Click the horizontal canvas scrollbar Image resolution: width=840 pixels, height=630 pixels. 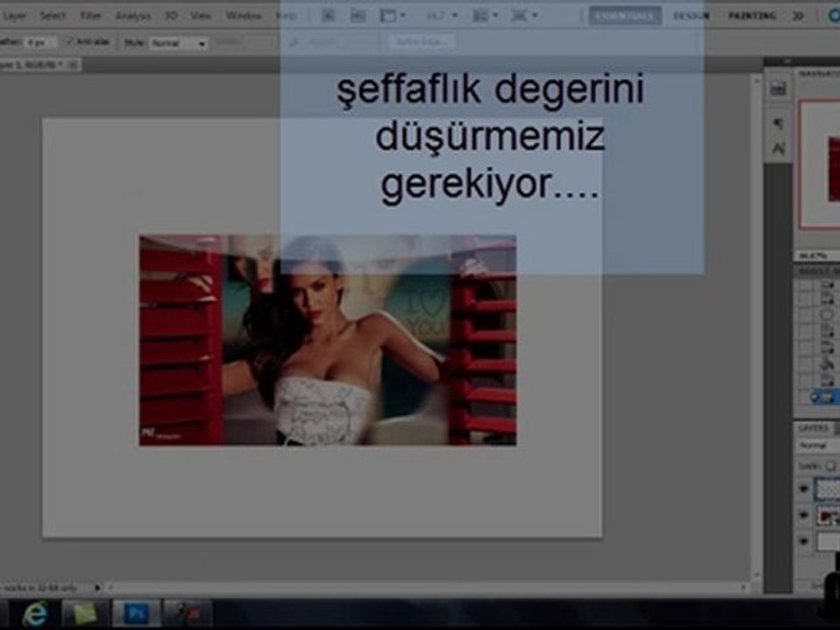(x=427, y=588)
